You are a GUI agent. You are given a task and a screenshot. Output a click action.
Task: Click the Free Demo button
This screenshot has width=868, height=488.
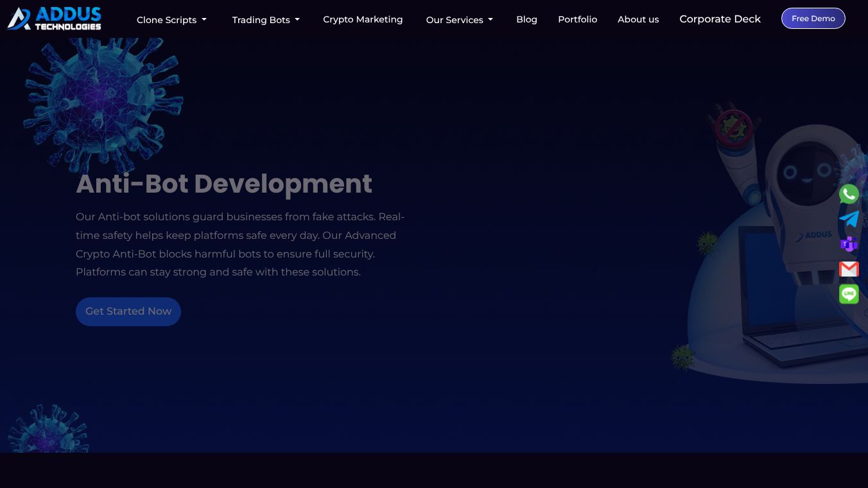(x=813, y=19)
